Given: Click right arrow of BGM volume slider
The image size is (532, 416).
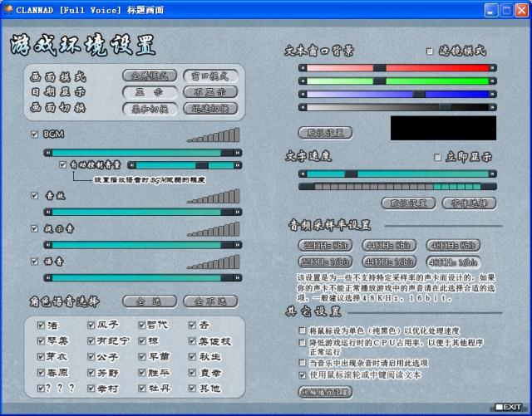Looking at the screenshot, I should click(x=238, y=153).
